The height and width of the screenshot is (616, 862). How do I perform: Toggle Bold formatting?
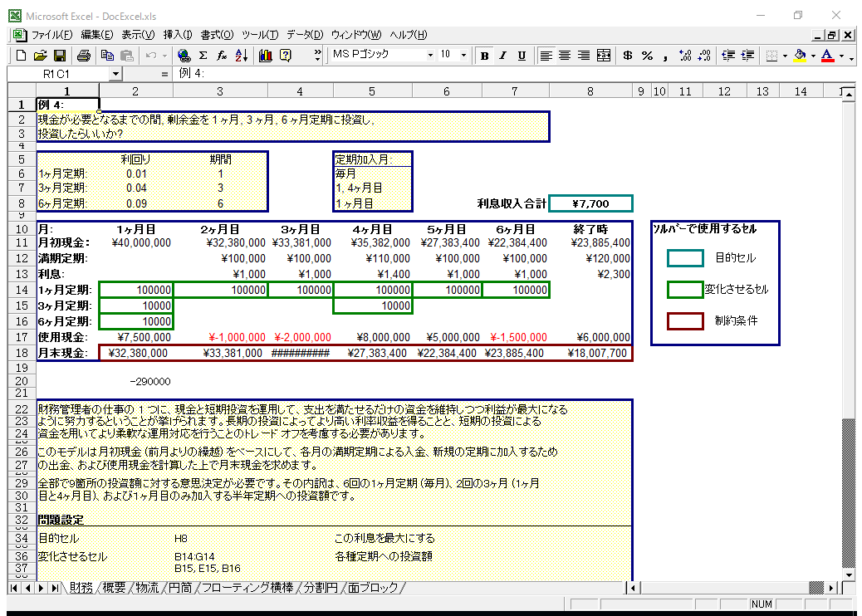pyautogui.click(x=485, y=56)
